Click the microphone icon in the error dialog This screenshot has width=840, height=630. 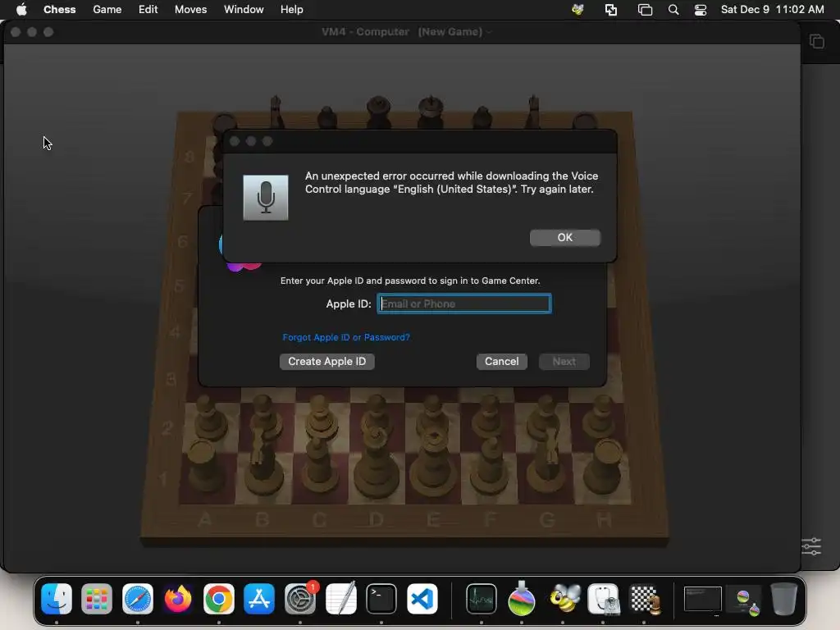coord(266,198)
